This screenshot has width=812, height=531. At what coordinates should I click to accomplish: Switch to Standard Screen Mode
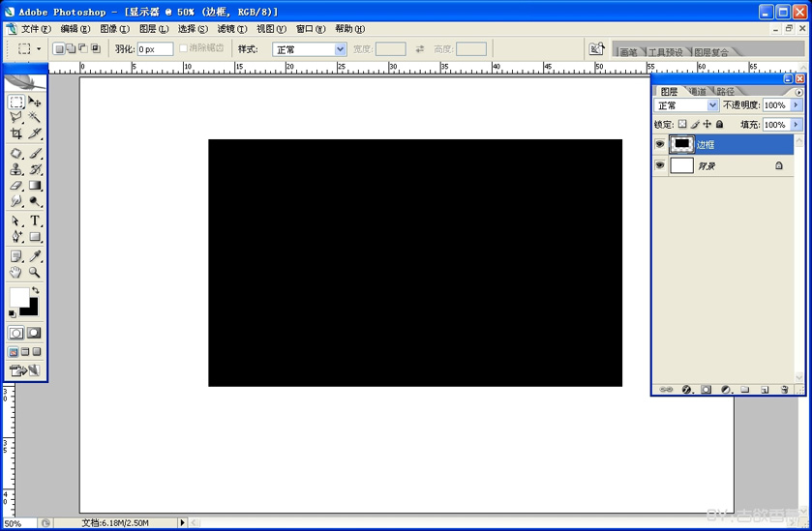pyautogui.click(x=14, y=352)
